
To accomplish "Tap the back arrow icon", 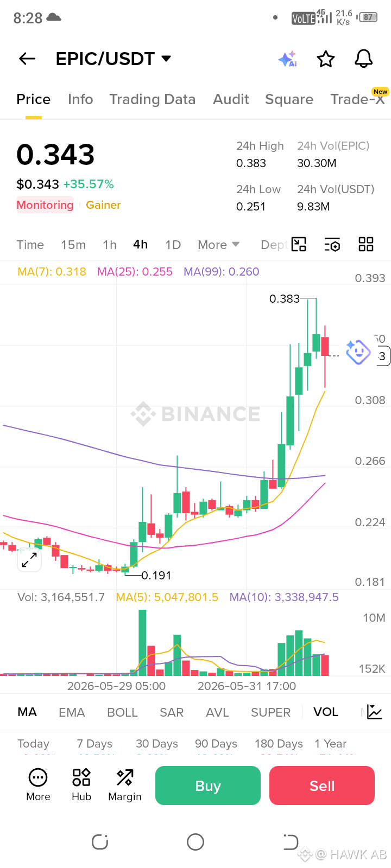I will pos(27,59).
